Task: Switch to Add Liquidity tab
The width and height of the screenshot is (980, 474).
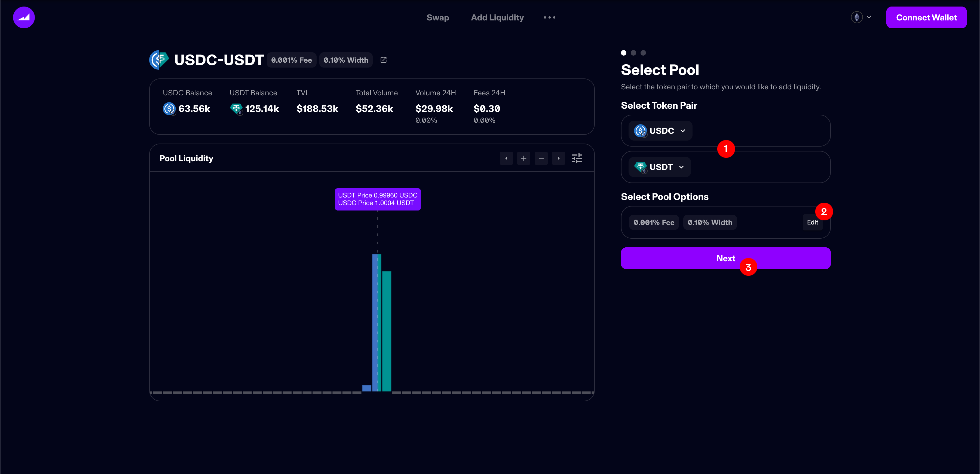Action: 497,17
